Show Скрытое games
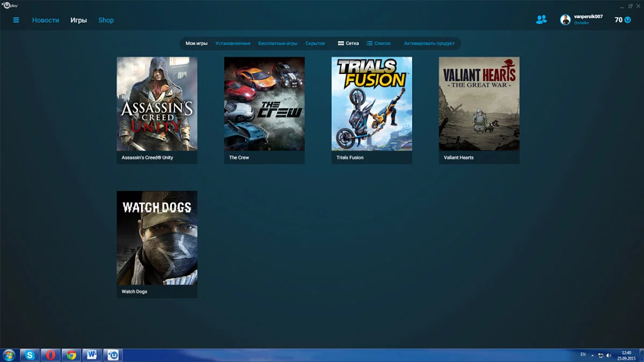Image resolution: width=644 pixels, height=362 pixels. coord(315,43)
